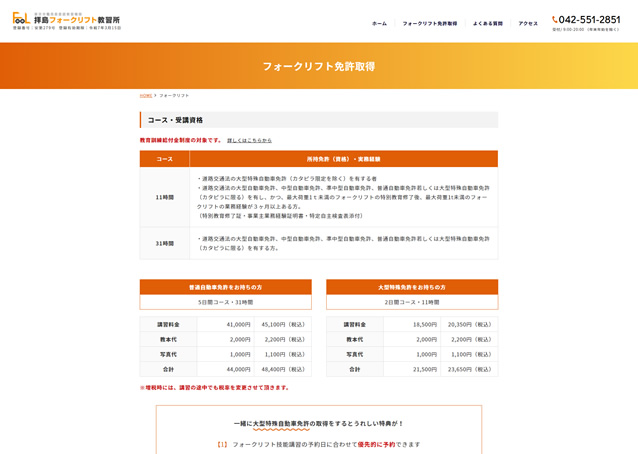
Task: Click the phone icon beside 042-551-2851
Action: (555, 20)
